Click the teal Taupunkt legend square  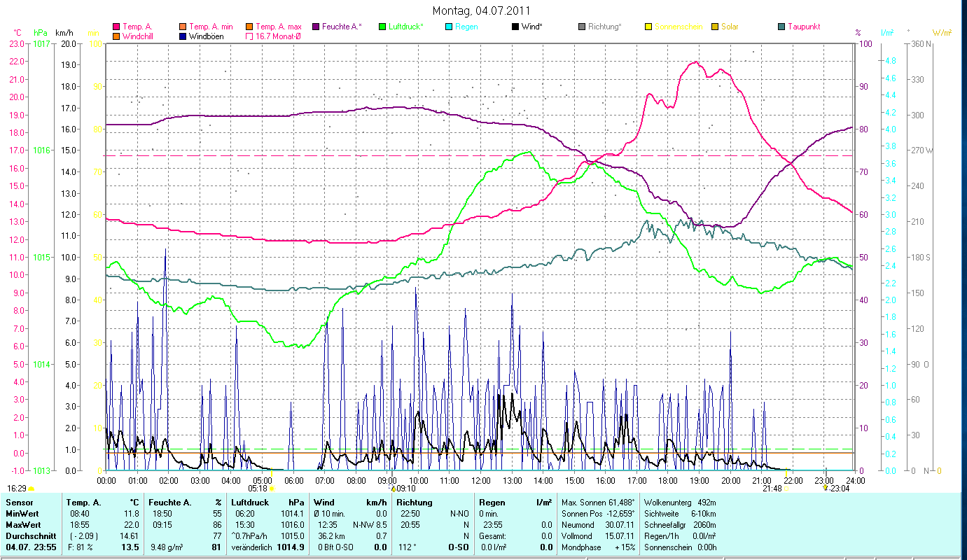click(781, 27)
